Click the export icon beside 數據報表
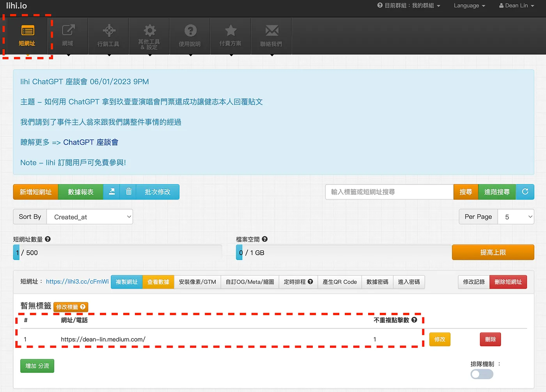The image size is (546, 392). point(112,192)
